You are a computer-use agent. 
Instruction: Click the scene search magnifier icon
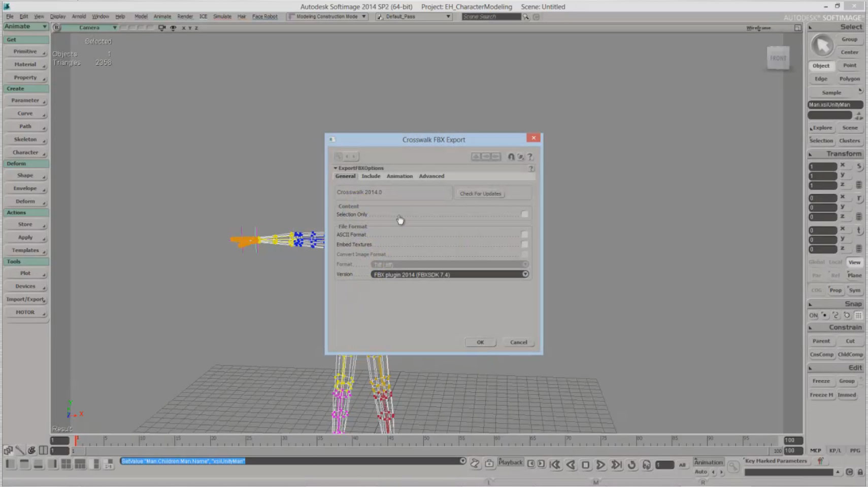coord(526,17)
